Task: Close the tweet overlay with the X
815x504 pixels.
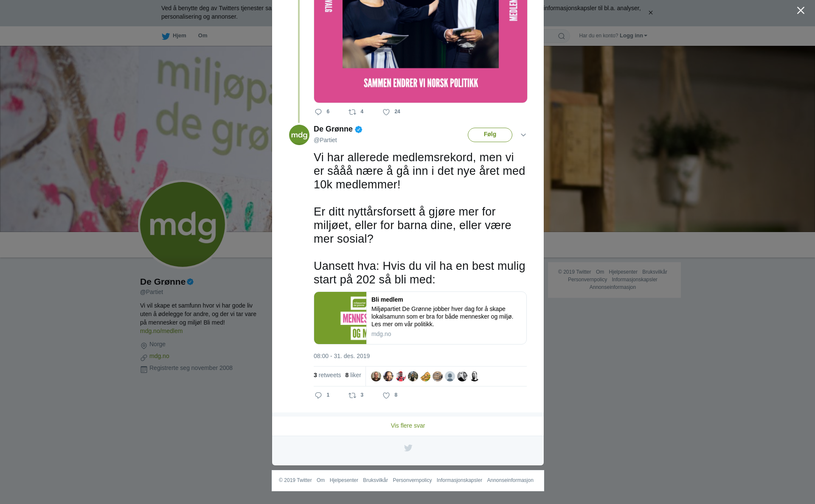Action: 801,10
